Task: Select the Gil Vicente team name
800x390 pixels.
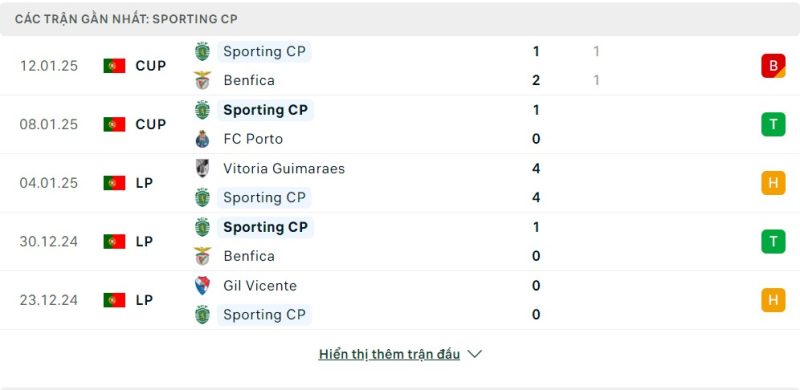Action: [x=260, y=285]
